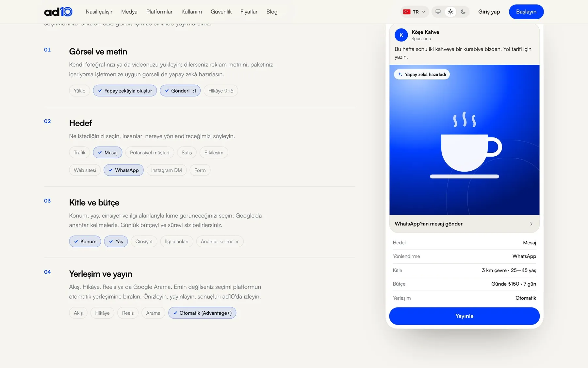Enable the İlgi alanları chip
This screenshot has width=588, height=368.
click(x=176, y=241)
